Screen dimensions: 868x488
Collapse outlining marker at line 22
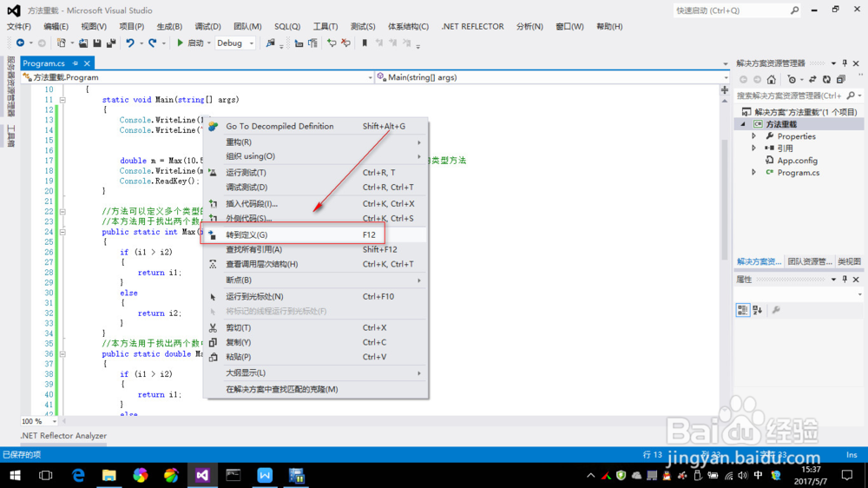click(62, 212)
